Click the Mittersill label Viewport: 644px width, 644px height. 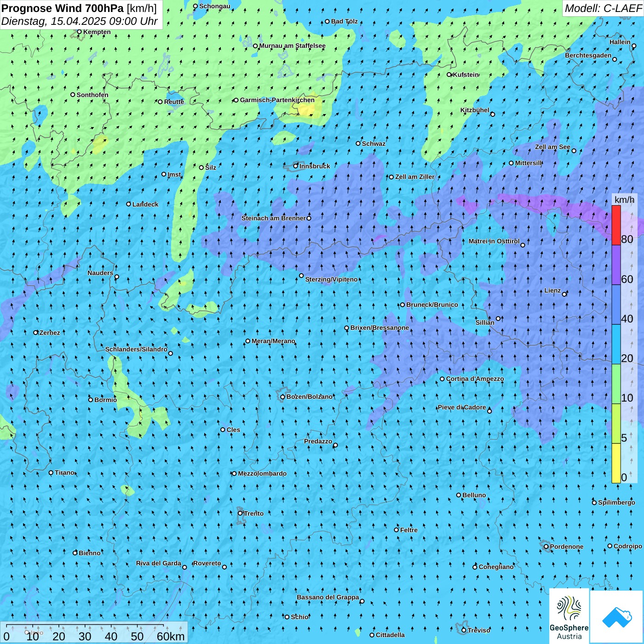point(528,163)
